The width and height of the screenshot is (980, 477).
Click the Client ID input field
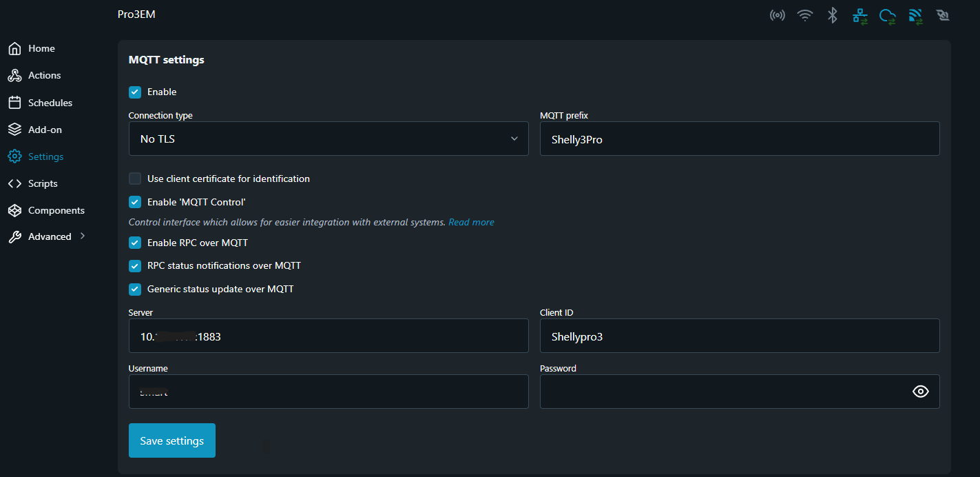pos(740,336)
